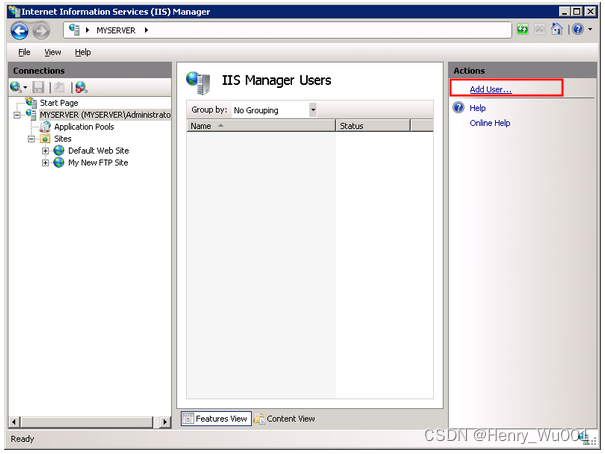Image resolution: width=605 pixels, height=454 pixels.
Task: Click the Stop icon in toolbar
Action: 540,29
